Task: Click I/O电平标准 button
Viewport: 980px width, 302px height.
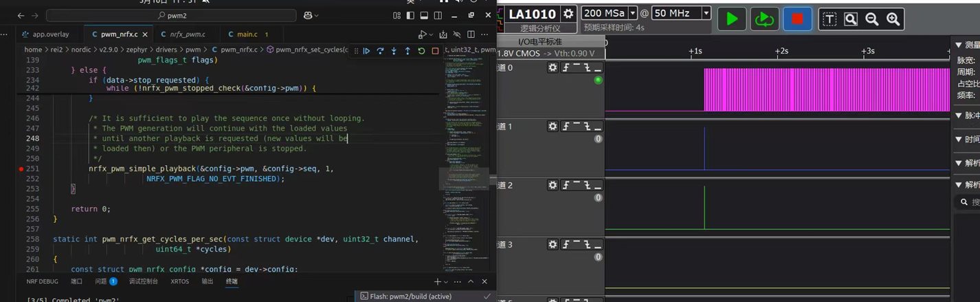Action: point(540,41)
